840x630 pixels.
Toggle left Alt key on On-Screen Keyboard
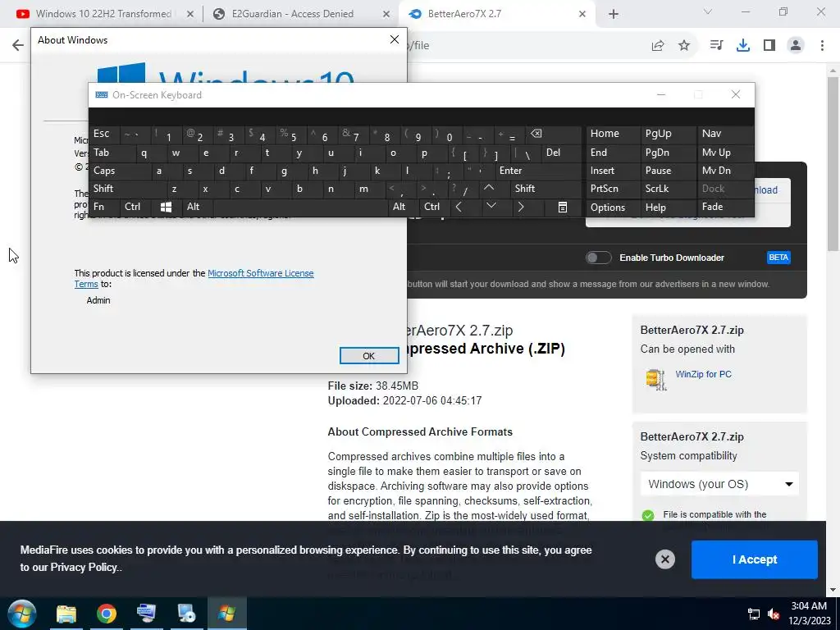click(197, 207)
